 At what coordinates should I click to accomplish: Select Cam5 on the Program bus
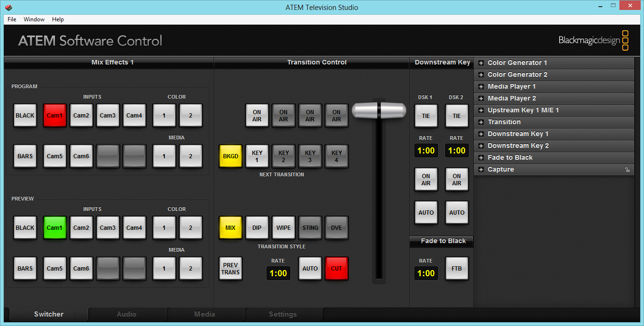click(54, 156)
